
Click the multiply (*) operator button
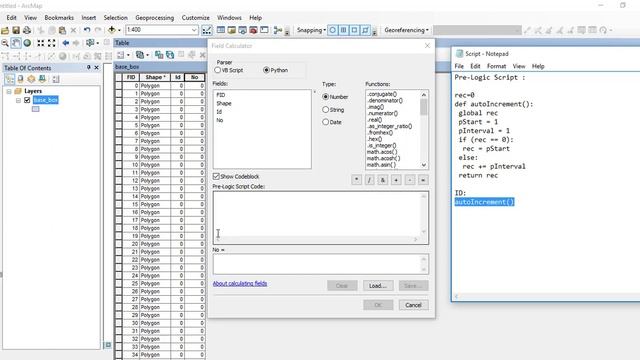click(356, 180)
